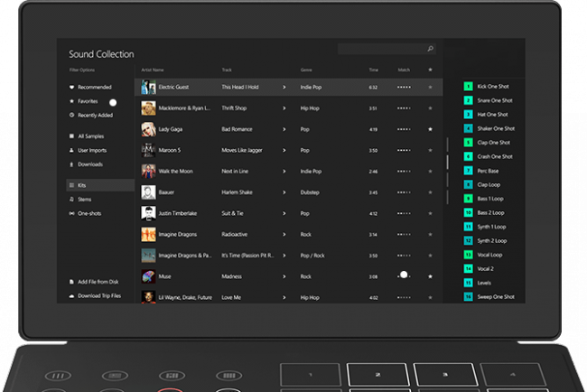Screen dimensions: 587x392
Task: Expand the Electric Guest track chevron
Action: click(x=284, y=88)
